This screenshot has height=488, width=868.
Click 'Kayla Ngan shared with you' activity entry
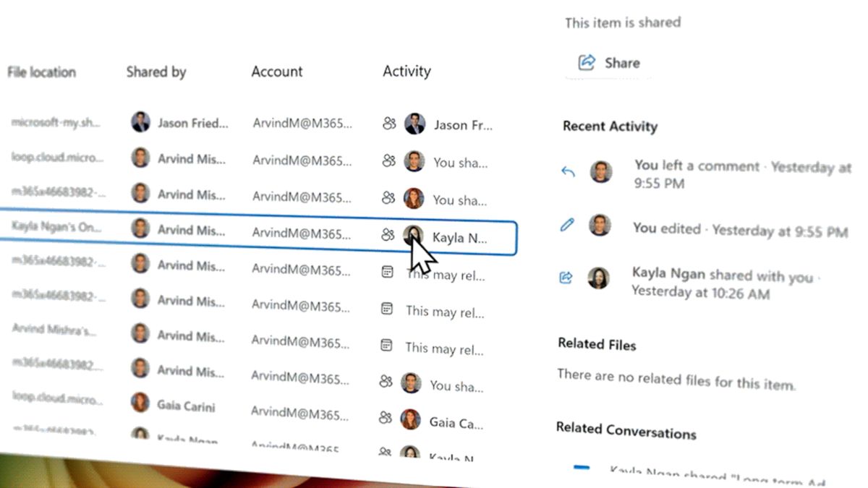click(722, 275)
